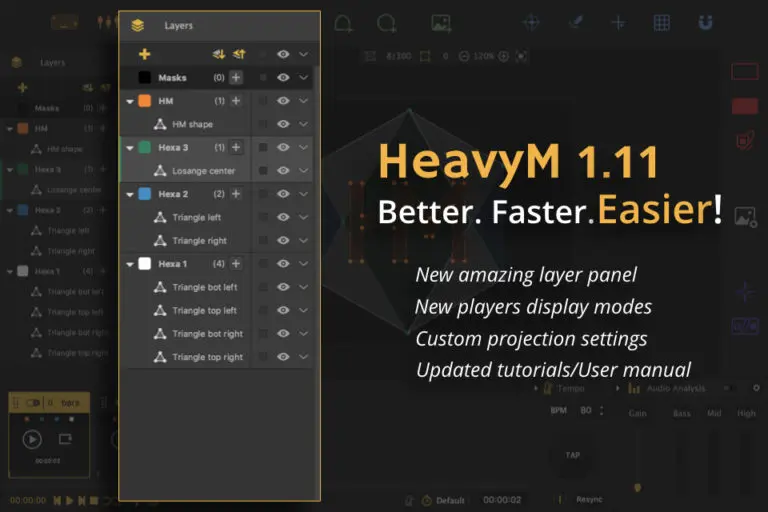The height and width of the screenshot is (512, 768).
Task: Add a shape to the Hexa 2 group
Action: click(236, 194)
